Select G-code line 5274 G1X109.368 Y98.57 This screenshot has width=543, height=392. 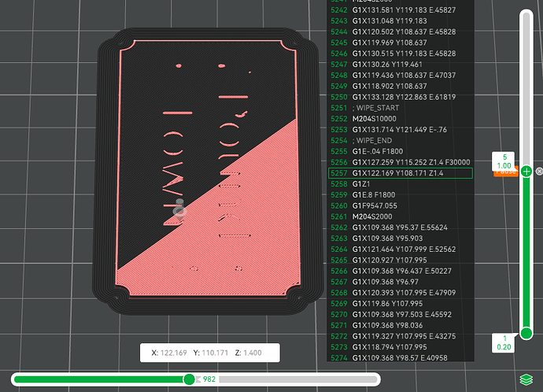click(x=401, y=357)
